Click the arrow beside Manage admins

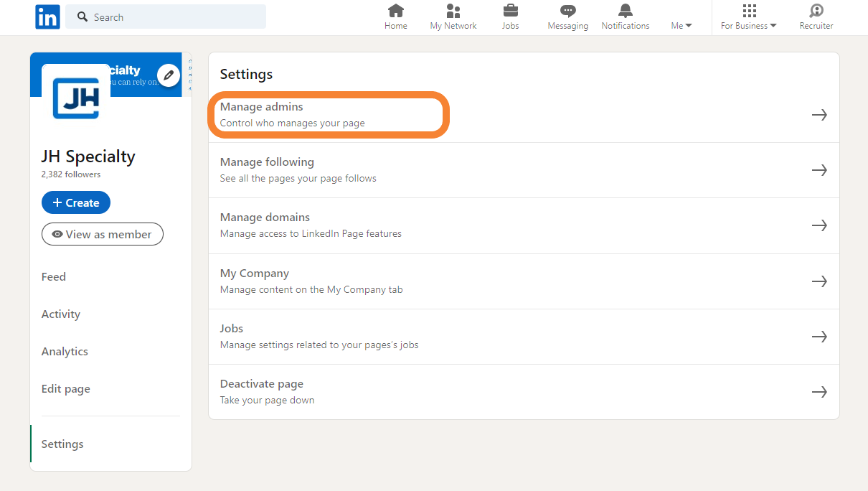819,115
